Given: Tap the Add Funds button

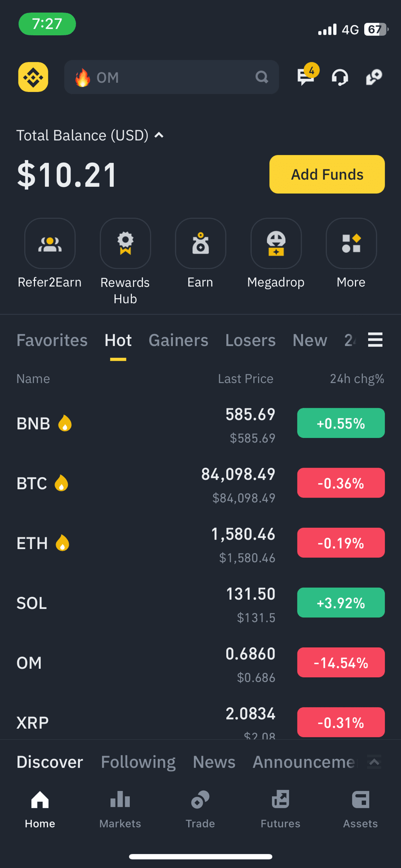Looking at the screenshot, I should click(327, 174).
